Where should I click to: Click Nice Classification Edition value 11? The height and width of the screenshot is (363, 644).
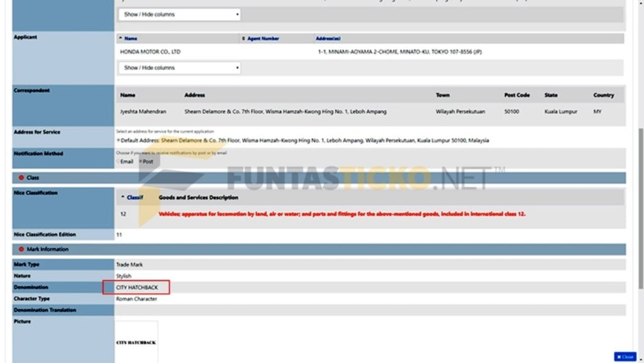tap(119, 235)
